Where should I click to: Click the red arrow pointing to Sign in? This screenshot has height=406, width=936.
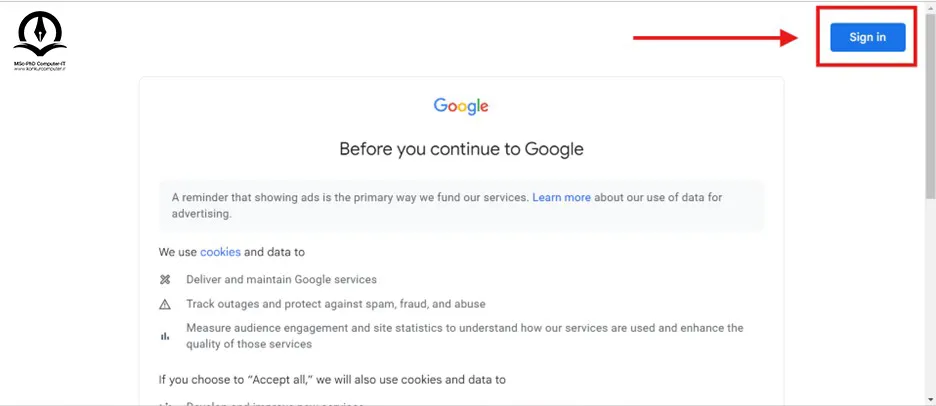[x=716, y=38]
